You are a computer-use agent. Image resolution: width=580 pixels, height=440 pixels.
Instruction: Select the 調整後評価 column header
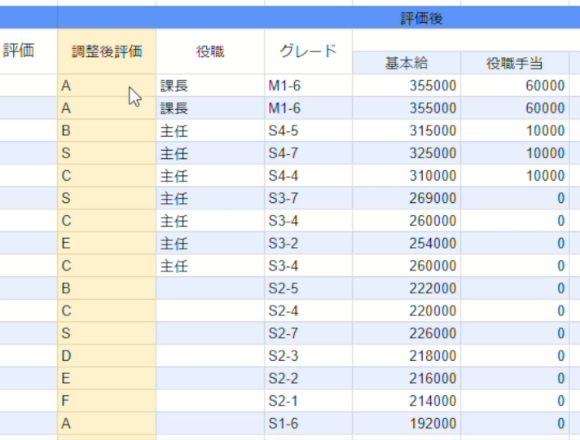click(x=107, y=51)
